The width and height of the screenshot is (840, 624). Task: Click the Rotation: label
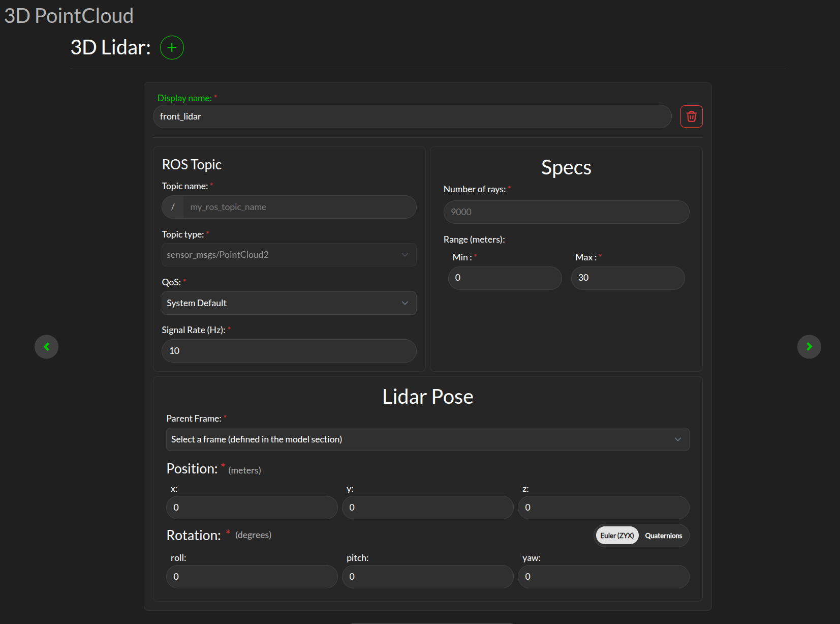(x=194, y=536)
